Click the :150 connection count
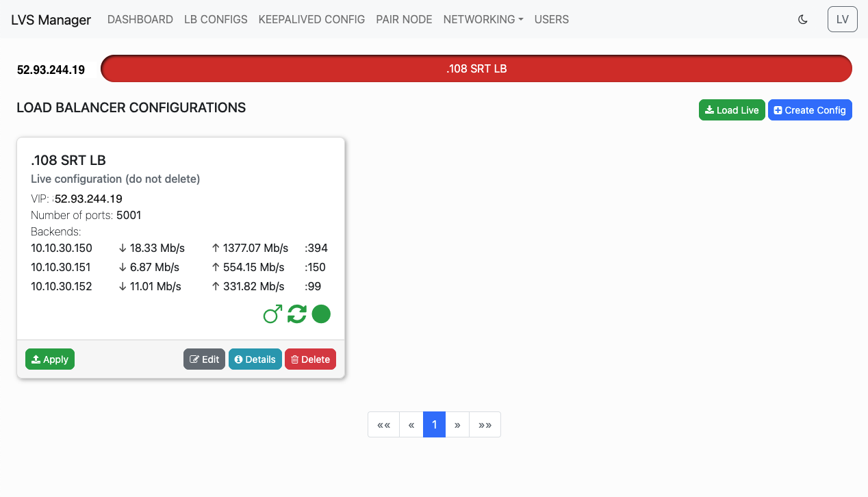868x497 pixels. [x=315, y=267]
